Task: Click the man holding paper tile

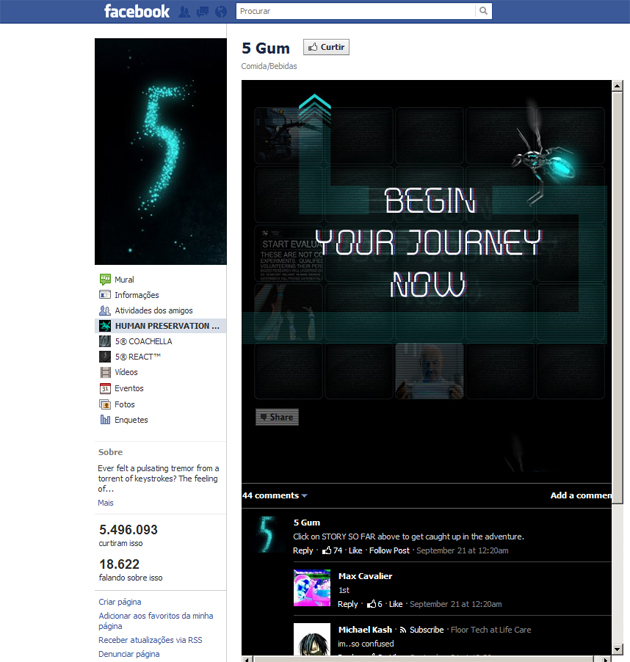Action: (429, 371)
